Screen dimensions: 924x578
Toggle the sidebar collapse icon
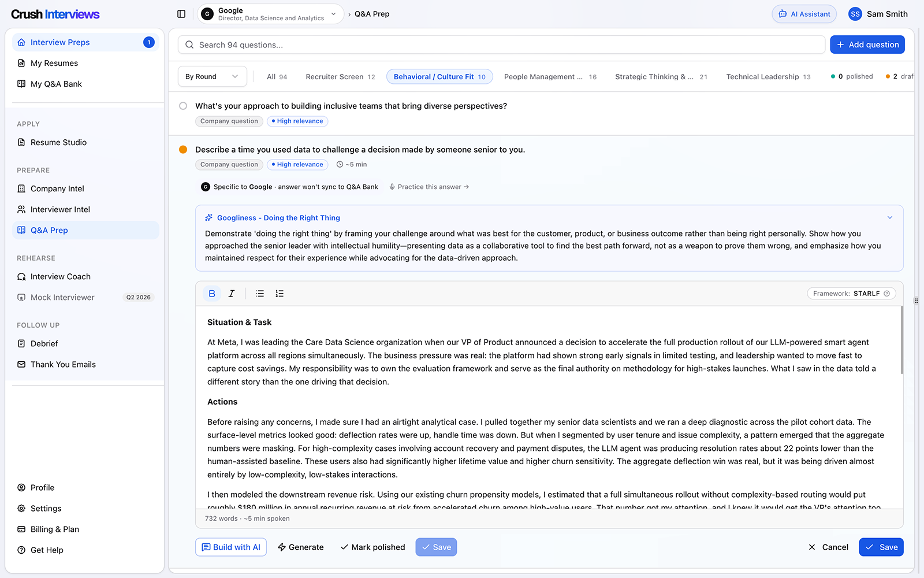click(x=181, y=14)
